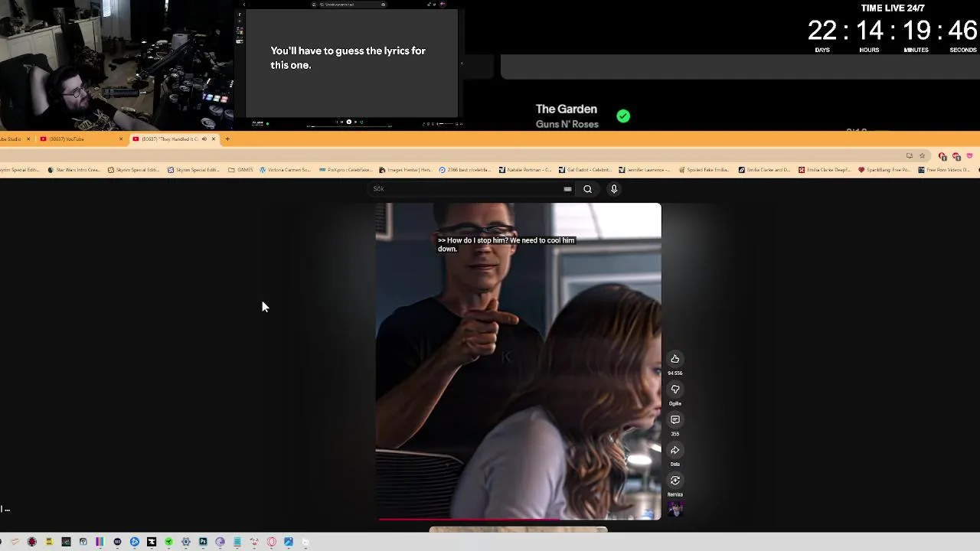
Task: Open the pink cat extension icon
Action: tap(969, 155)
